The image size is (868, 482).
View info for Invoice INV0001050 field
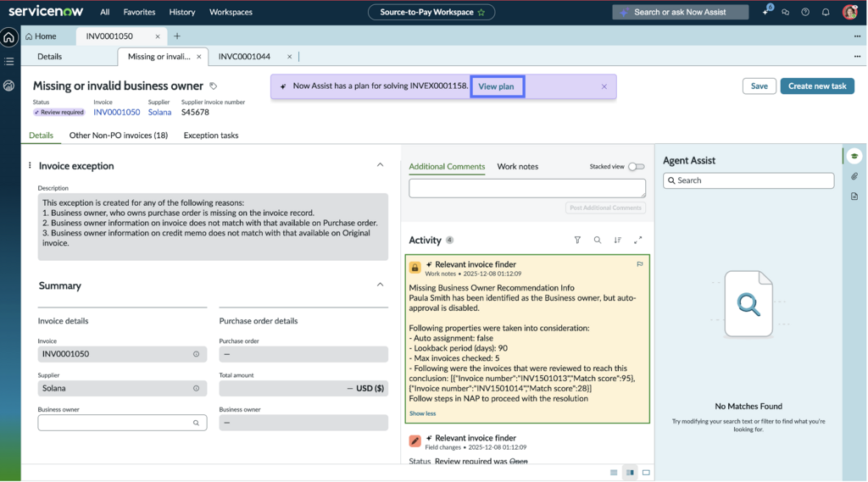[196, 354]
